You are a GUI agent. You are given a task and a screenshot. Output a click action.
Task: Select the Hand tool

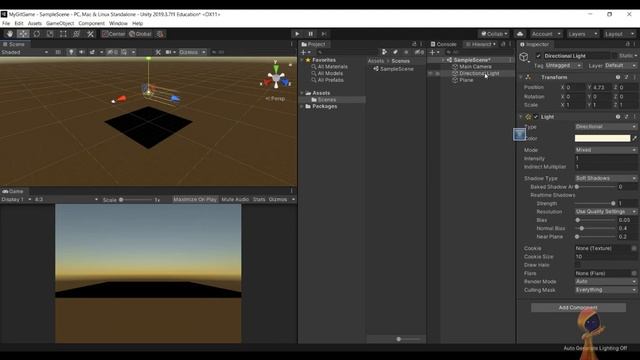pyautogui.click(x=10, y=34)
